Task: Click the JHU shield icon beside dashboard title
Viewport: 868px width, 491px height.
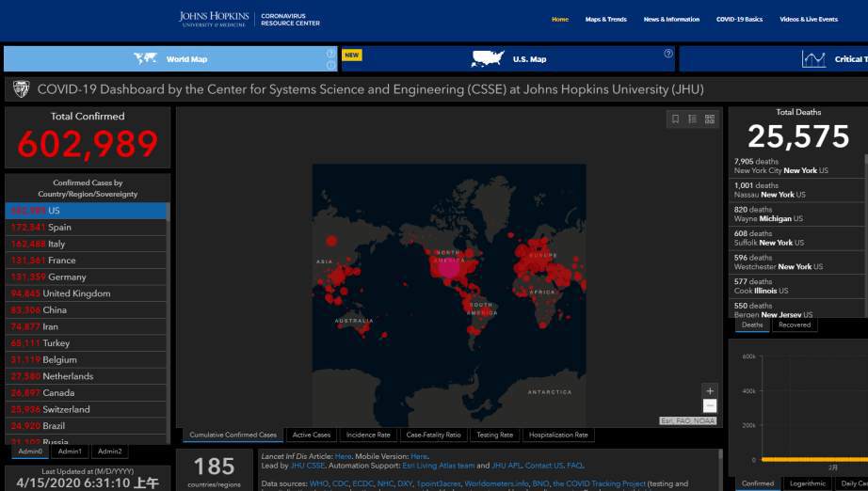Action: coord(21,89)
